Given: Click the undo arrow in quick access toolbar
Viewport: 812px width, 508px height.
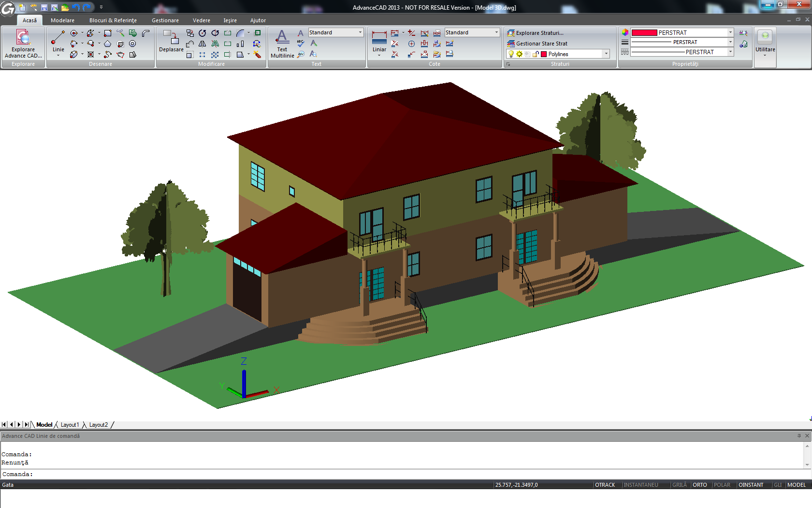Looking at the screenshot, I should coord(76,7).
